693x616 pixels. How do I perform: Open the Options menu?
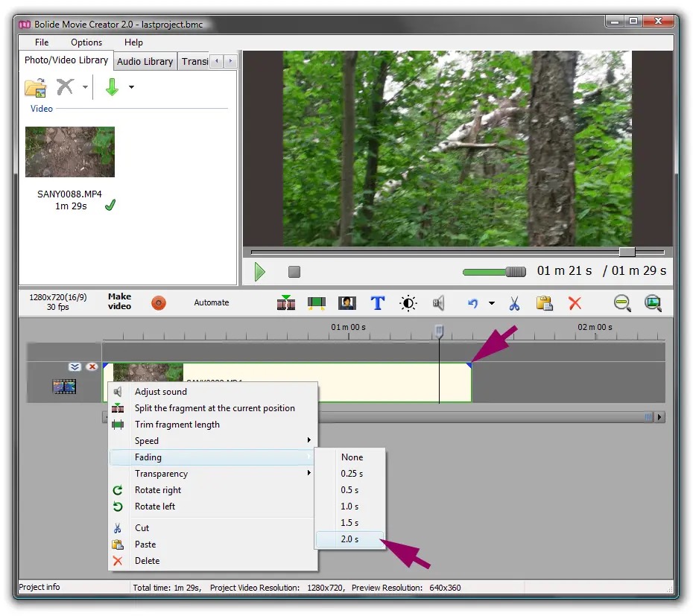pos(86,42)
